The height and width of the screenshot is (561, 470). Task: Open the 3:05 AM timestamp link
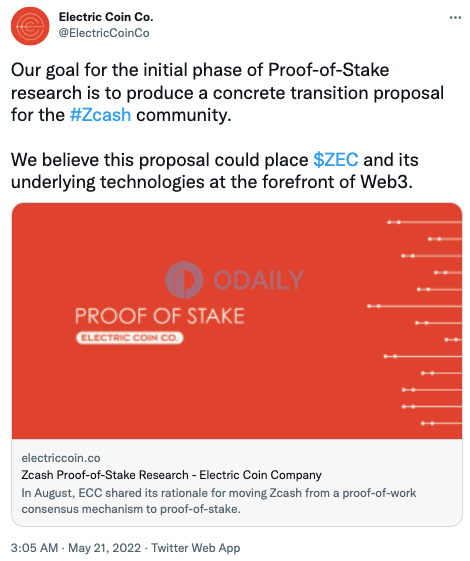point(34,548)
